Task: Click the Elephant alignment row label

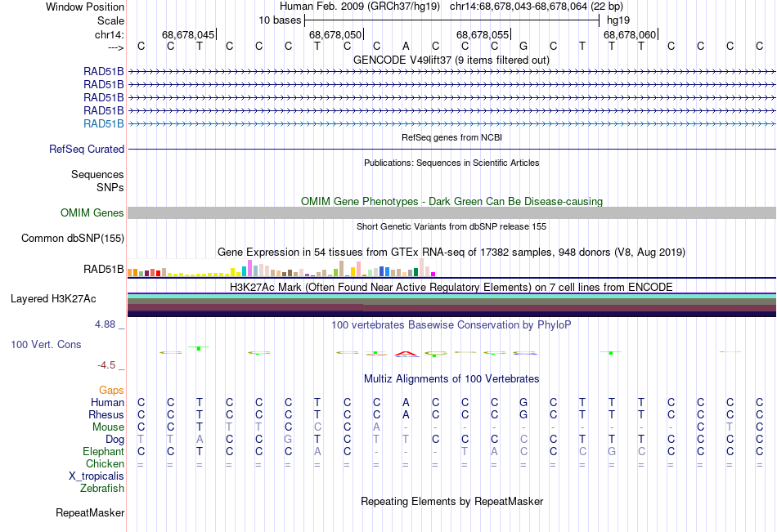Action: [104, 452]
